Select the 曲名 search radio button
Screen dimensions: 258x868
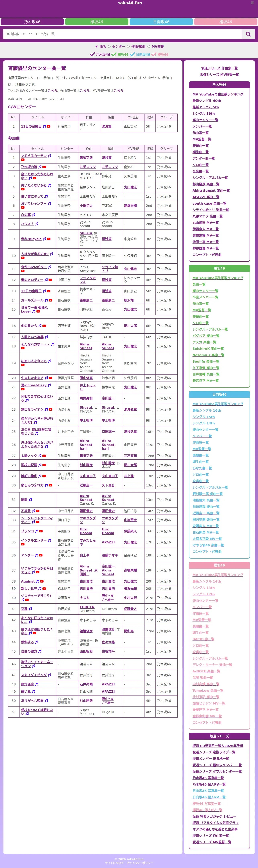(97, 47)
